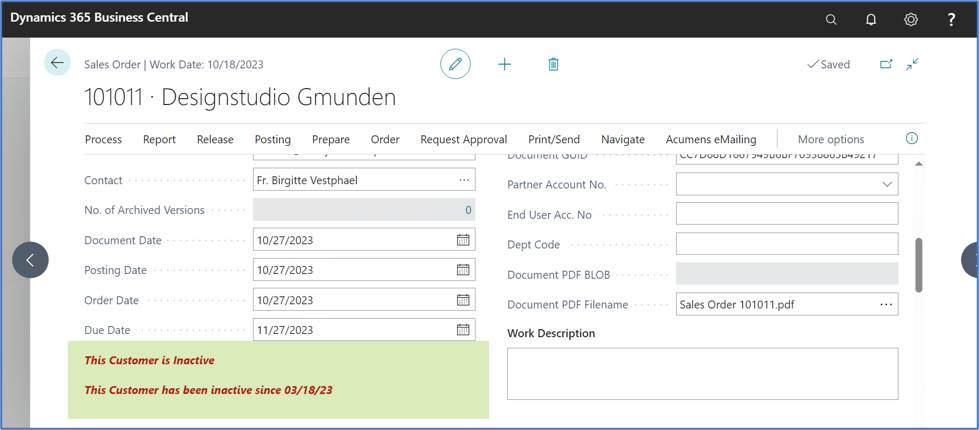The image size is (979, 430).
Task: Click the 'Sales Order | Work Date' caption
Action: point(174,64)
